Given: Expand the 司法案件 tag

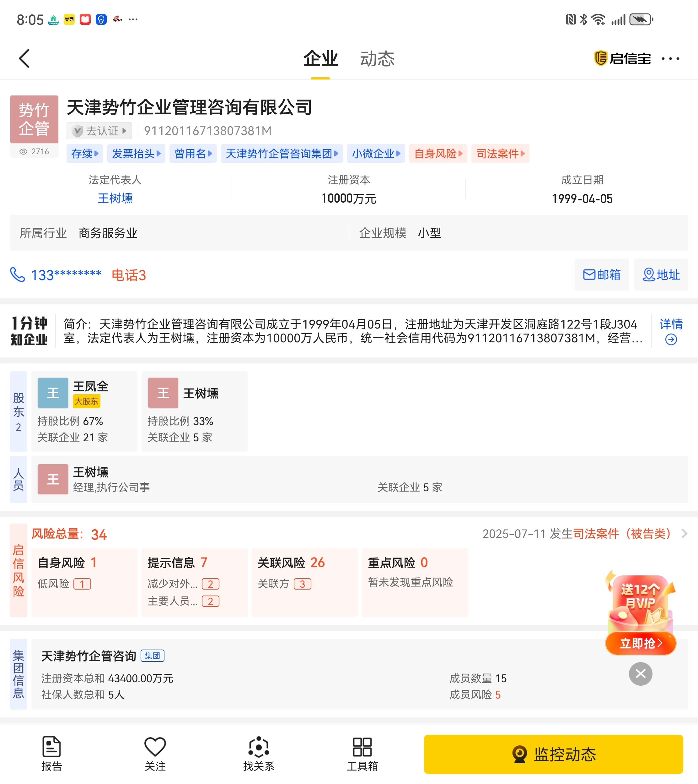Looking at the screenshot, I should (x=500, y=154).
